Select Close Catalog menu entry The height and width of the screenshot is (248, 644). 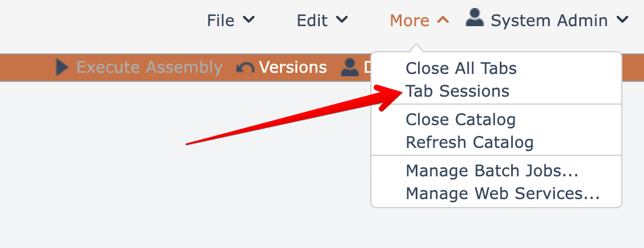click(461, 120)
